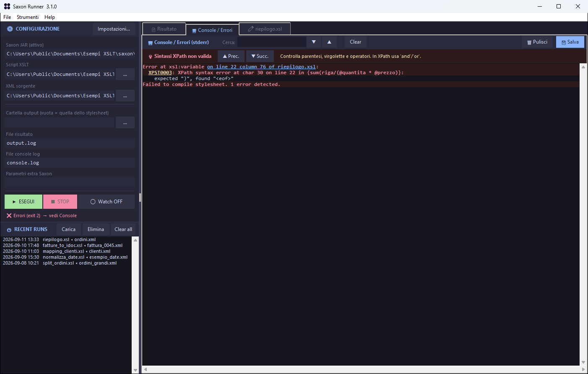Go to previous error with Prec.
Screen dimensions: 588x374
tap(231, 56)
